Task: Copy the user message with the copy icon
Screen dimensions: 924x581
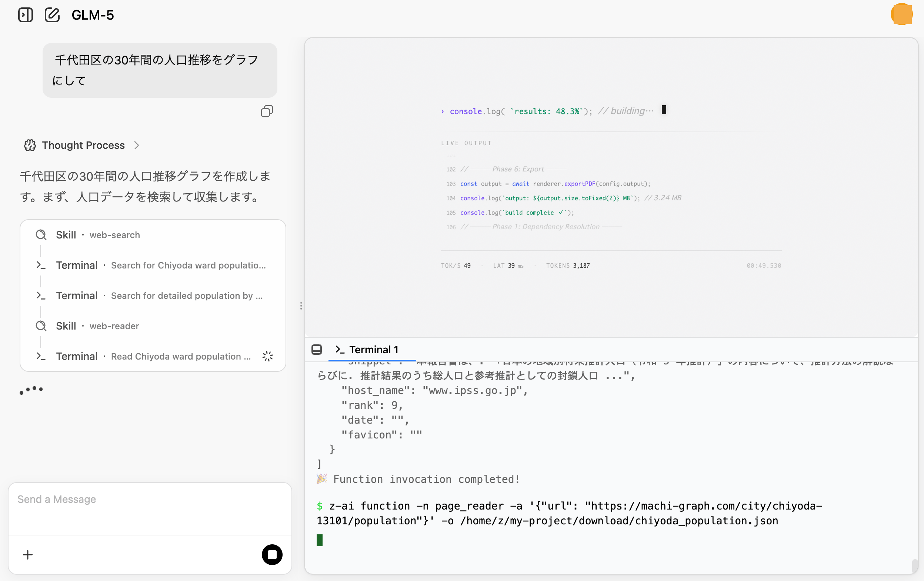Action: click(x=267, y=111)
